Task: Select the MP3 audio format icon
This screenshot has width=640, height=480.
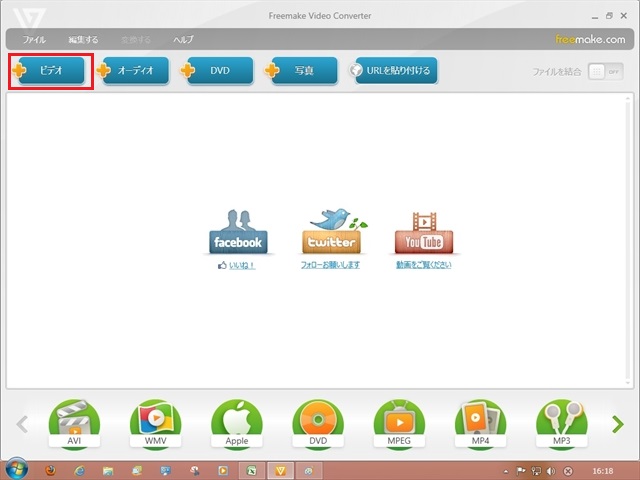Action: tap(561, 424)
